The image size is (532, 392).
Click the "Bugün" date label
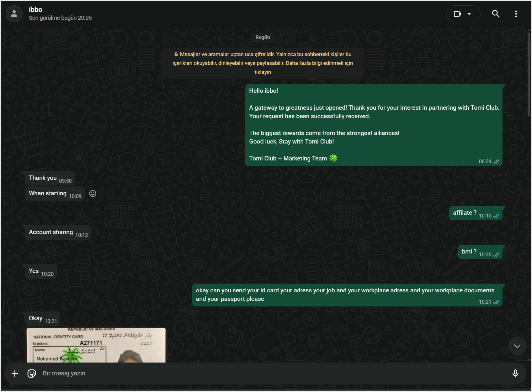[263, 37]
